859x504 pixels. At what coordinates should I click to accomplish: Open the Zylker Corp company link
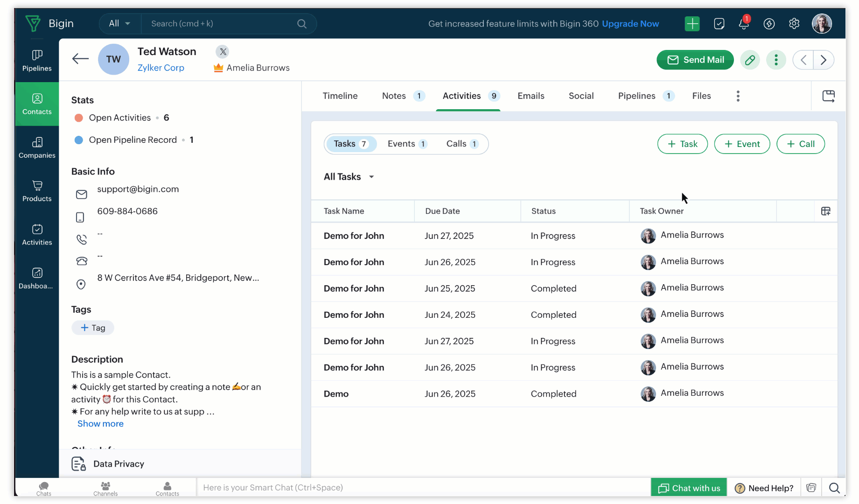click(x=161, y=68)
